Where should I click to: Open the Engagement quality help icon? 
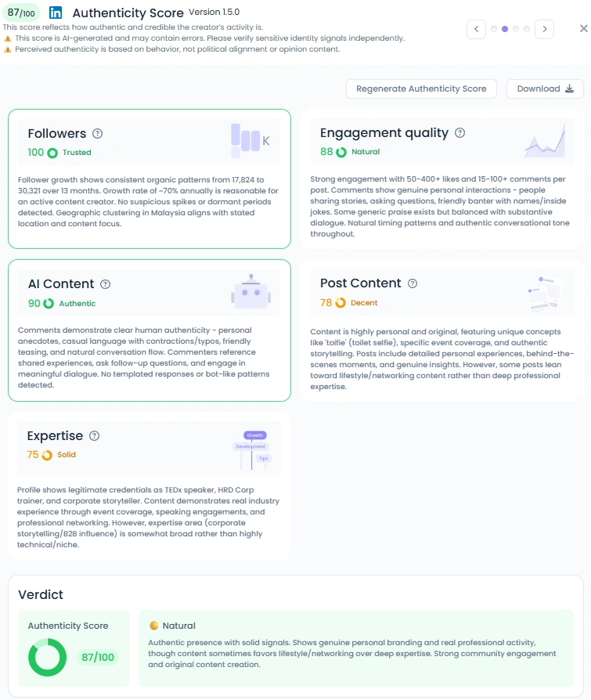pos(459,132)
